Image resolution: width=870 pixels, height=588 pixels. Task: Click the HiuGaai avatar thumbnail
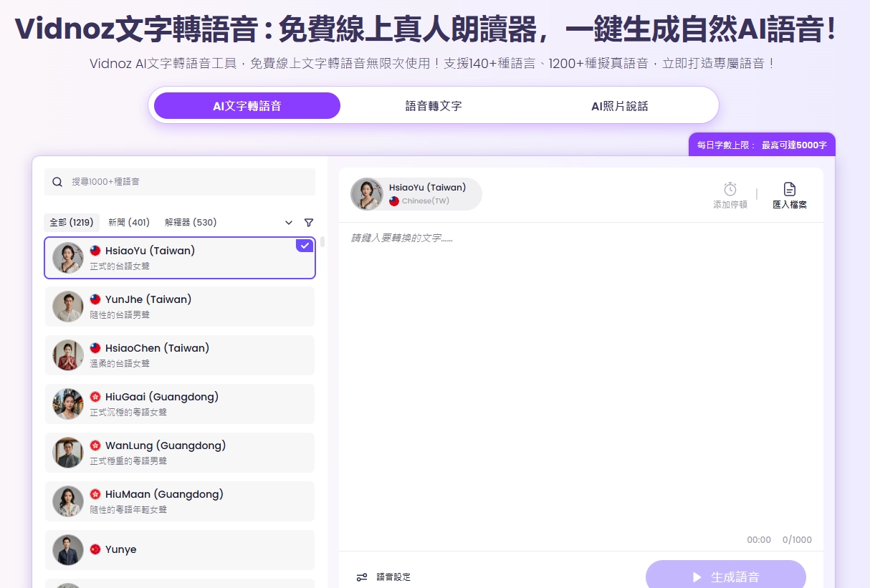pyautogui.click(x=68, y=404)
